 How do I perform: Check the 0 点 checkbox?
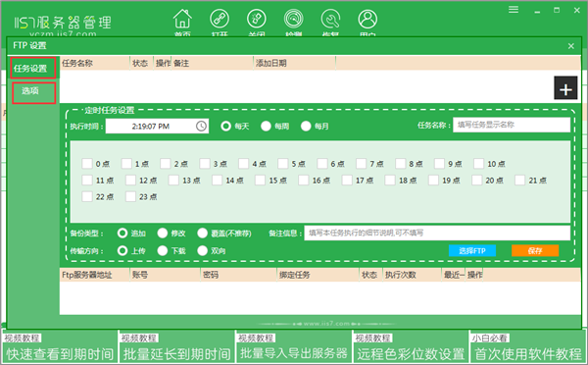[x=87, y=163]
